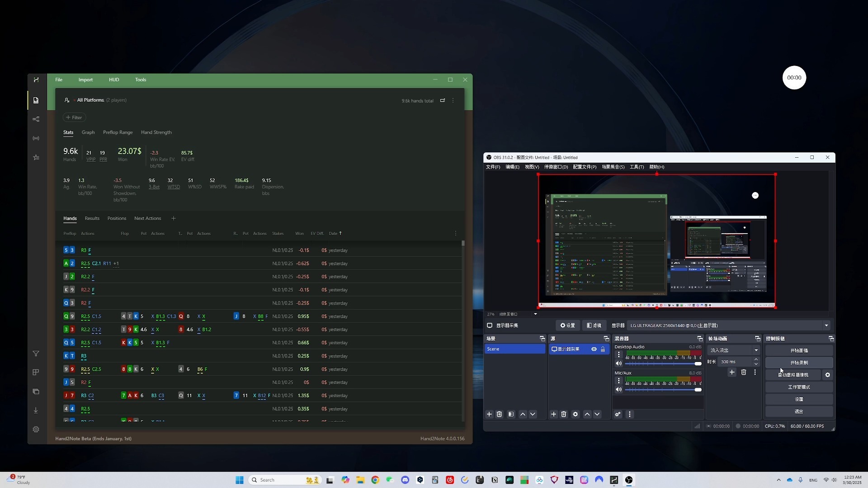
Task: Delete selected source with the trash icon
Action: [564, 414]
